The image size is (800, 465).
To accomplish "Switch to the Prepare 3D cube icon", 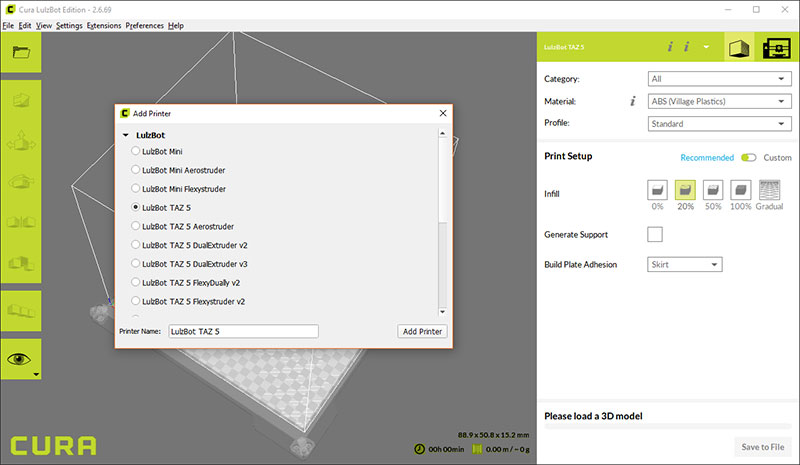I will pyautogui.click(x=738, y=48).
